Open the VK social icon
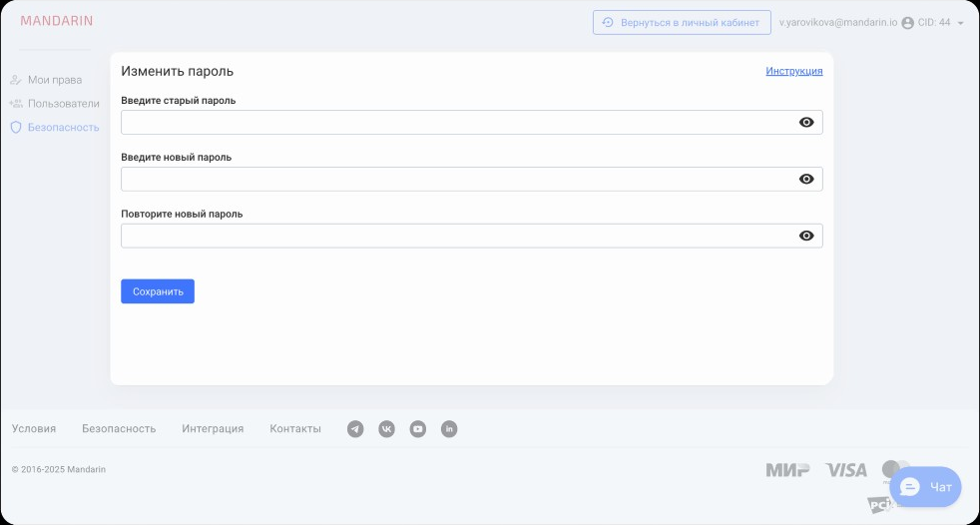The width and height of the screenshot is (980, 525). 386,429
